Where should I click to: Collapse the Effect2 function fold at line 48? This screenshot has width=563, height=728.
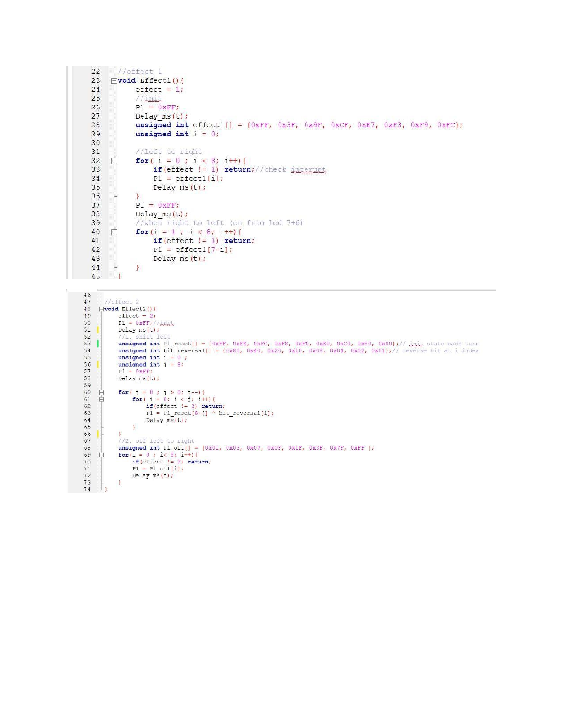(x=102, y=309)
